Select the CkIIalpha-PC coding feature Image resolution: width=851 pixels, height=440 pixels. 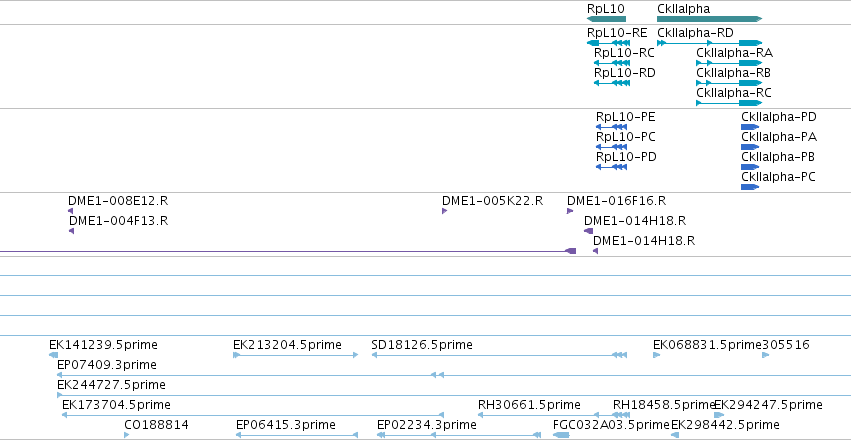click(x=750, y=187)
